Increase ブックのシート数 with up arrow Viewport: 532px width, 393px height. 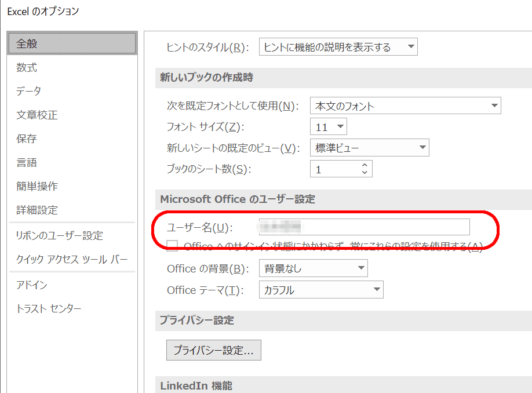point(365,165)
